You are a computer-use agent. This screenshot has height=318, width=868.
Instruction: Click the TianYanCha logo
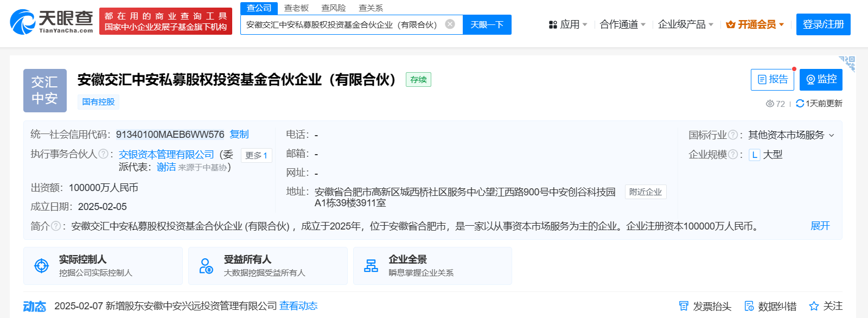tap(52, 22)
